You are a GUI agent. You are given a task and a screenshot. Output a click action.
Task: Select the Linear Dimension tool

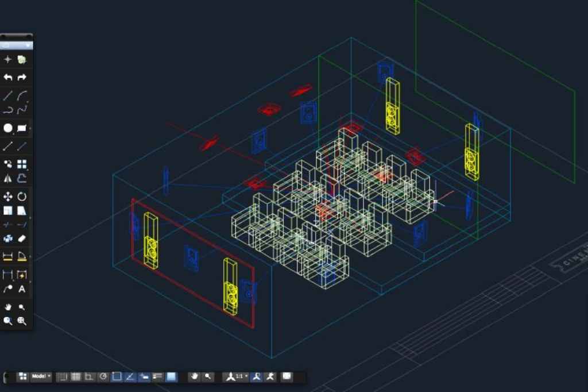(x=8, y=257)
